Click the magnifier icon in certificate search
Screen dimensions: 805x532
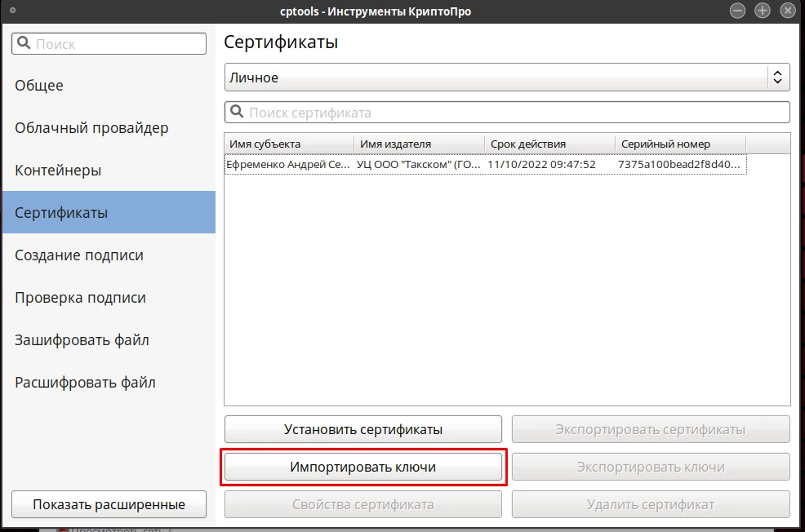tap(237, 111)
